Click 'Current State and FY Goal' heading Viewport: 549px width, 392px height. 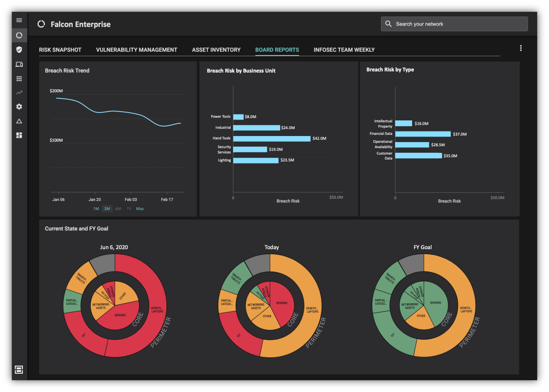[x=77, y=229]
